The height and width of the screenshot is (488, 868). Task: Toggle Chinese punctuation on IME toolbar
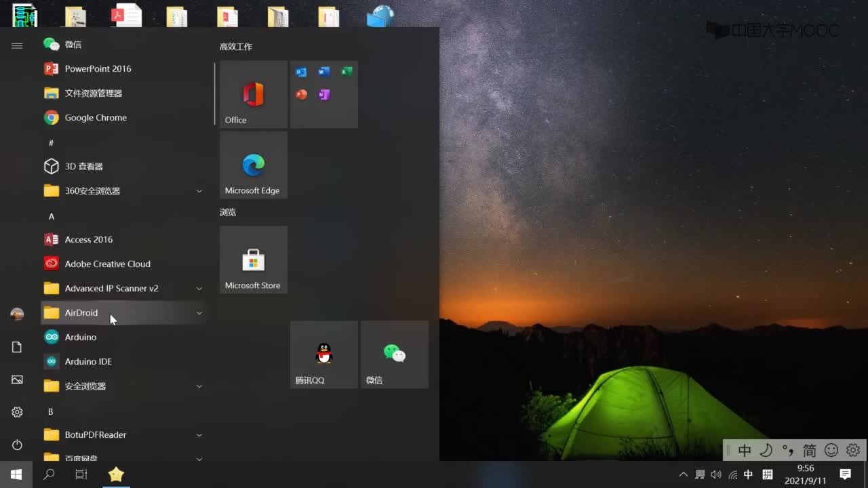click(x=788, y=450)
